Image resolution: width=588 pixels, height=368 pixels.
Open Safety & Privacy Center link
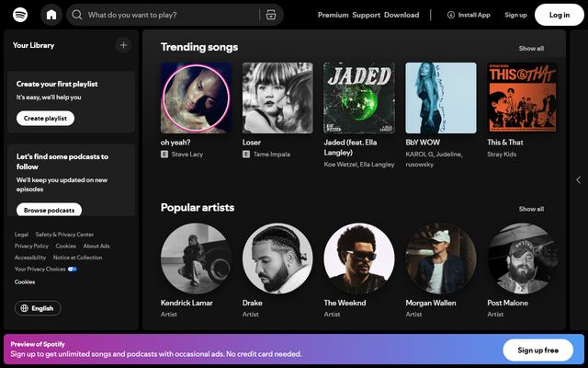[x=64, y=235]
